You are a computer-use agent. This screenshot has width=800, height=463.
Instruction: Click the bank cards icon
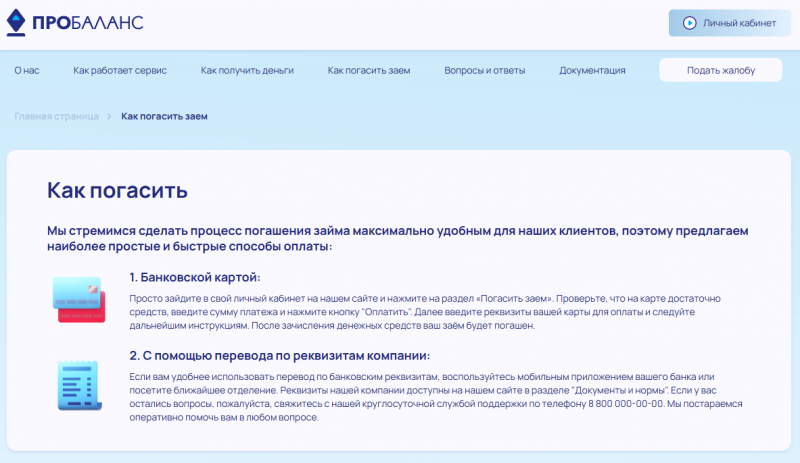pyautogui.click(x=79, y=300)
